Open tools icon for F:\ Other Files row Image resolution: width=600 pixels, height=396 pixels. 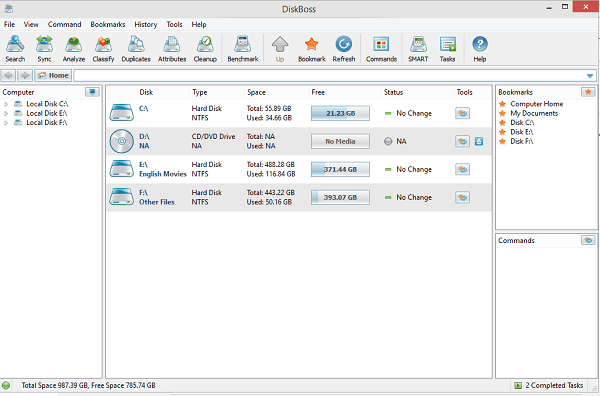(463, 197)
